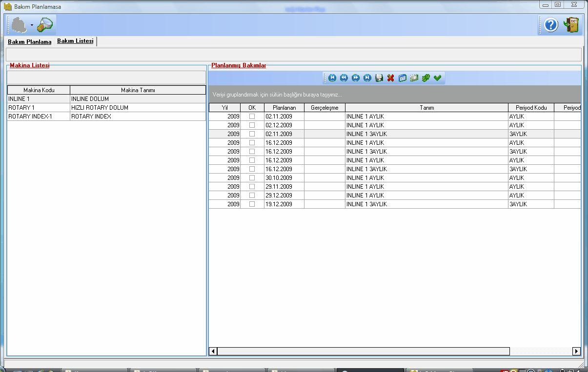
Task: Click the HIZLI ROTARY DOLUM cell
Action: coord(138,108)
